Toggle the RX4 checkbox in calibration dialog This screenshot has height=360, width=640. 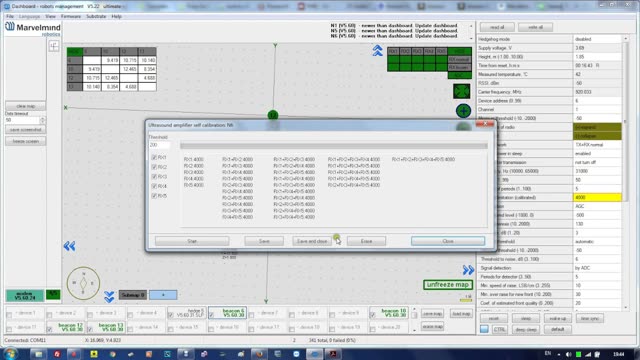pos(154,186)
